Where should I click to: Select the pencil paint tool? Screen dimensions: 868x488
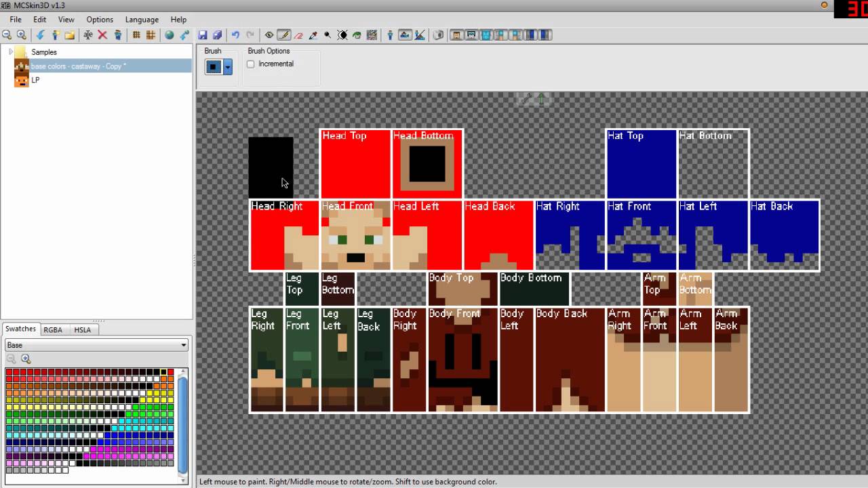point(283,35)
